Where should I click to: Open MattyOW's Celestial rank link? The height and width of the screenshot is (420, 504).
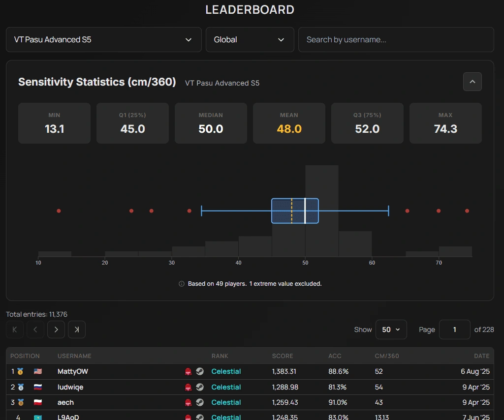(226, 371)
